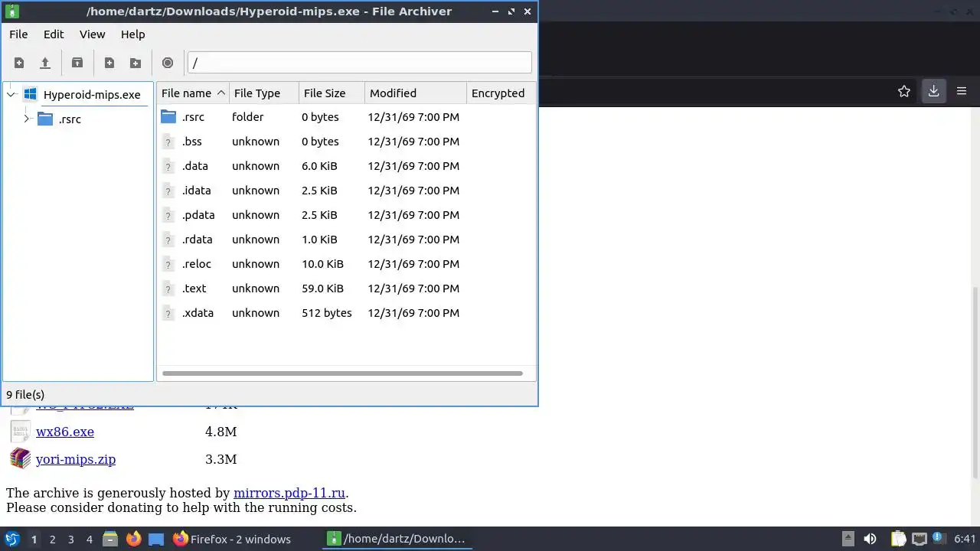Open Firefox downloads arrow button
This screenshot has width=980, height=551.
click(x=933, y=91)
